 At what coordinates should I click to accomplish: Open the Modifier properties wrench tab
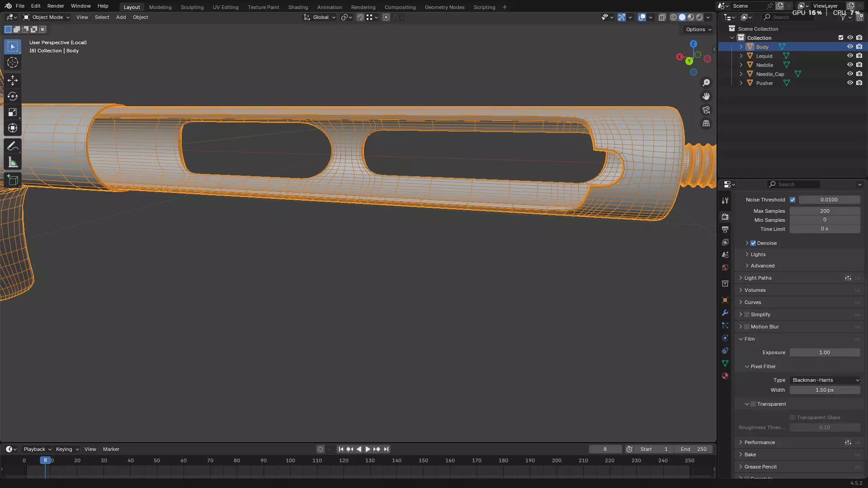click(725, 313)
